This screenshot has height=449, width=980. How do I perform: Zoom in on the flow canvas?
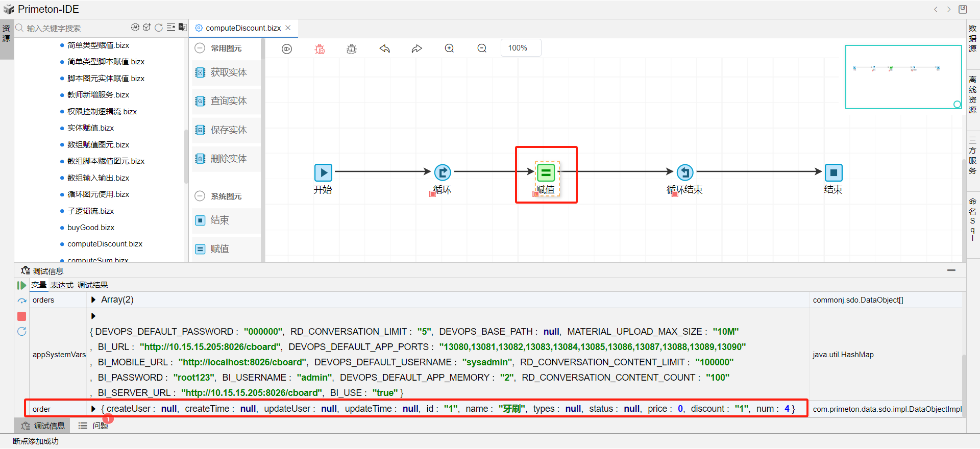[x=449, y=48]
